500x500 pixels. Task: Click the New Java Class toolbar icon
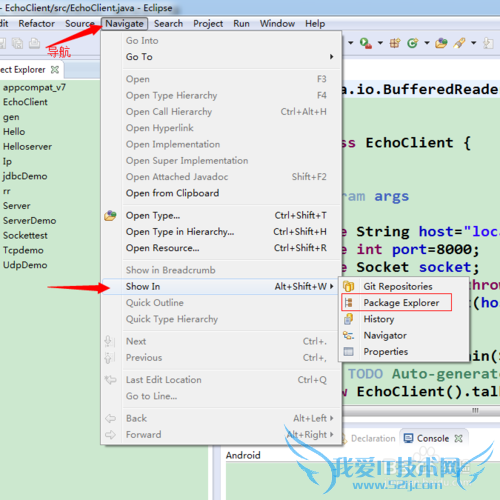point(413,43)
